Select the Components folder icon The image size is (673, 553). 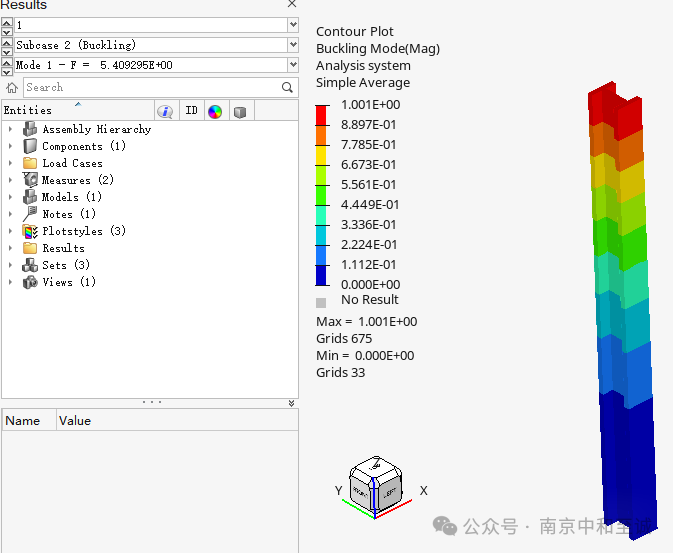point(30,146)
